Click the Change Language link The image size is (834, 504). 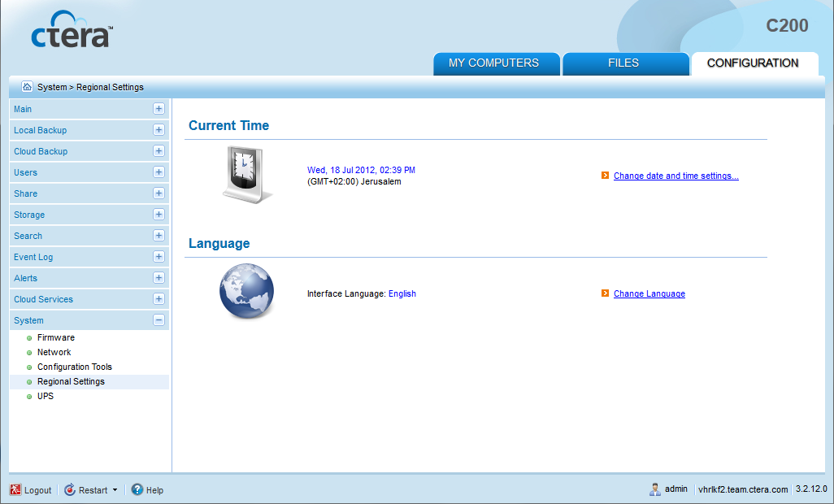(x=649, y=293)
